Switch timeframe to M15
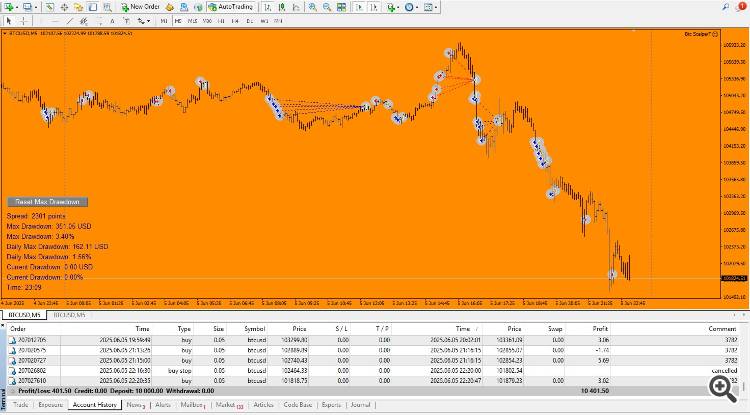 pos(192,21)
